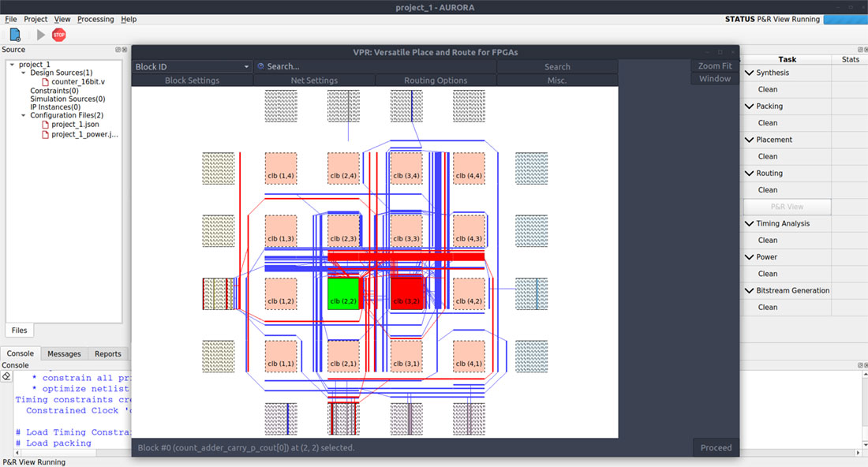Open the Net Settings tab
Image resolution: width=868 pixels, height=467 pixels.
[314, 80]
